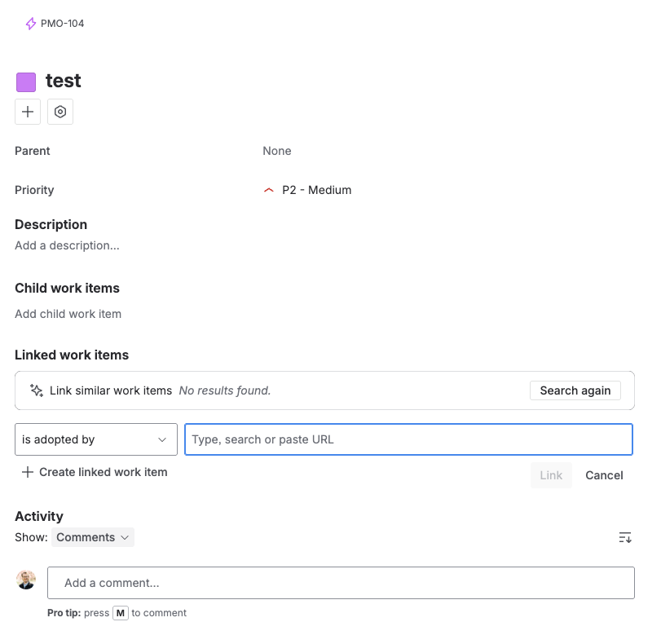
Task: Focus the Type, search or paste URL field
Action: point(408,439)
